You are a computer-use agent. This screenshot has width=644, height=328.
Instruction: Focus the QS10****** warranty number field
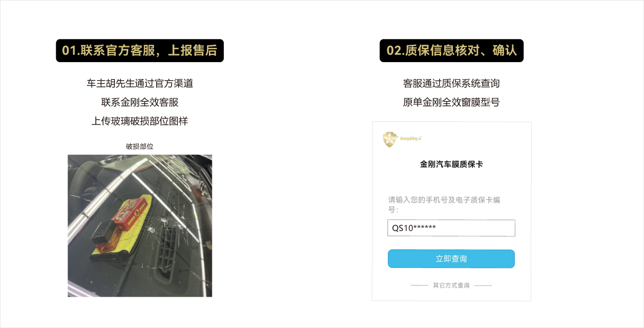coord(451,228)
